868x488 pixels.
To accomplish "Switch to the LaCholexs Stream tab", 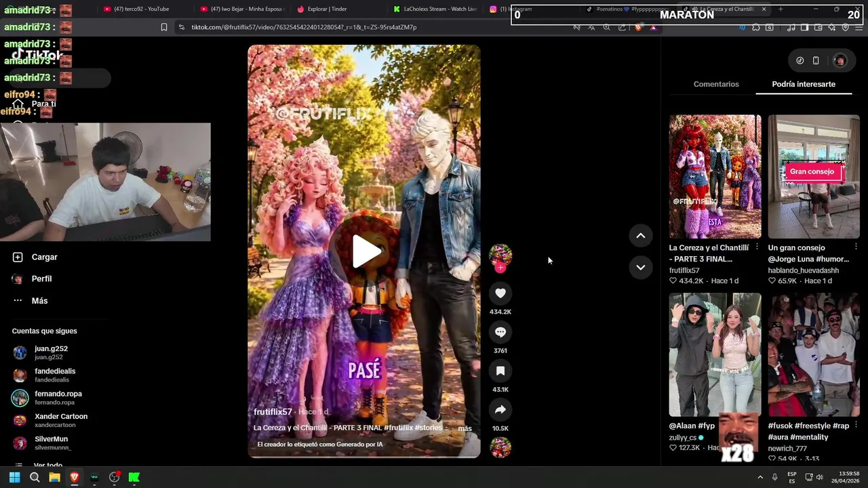I will (434, 9).
